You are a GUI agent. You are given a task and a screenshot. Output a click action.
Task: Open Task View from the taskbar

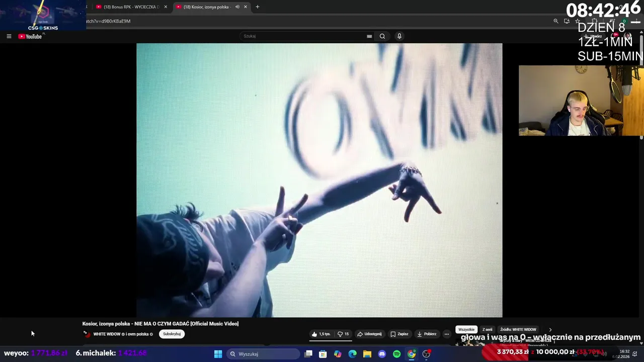[308, 354]
